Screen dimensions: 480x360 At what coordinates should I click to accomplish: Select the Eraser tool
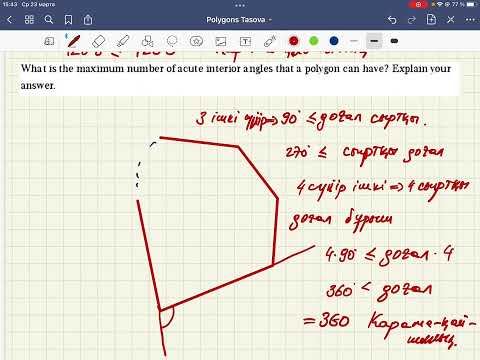tap(98, 41)
